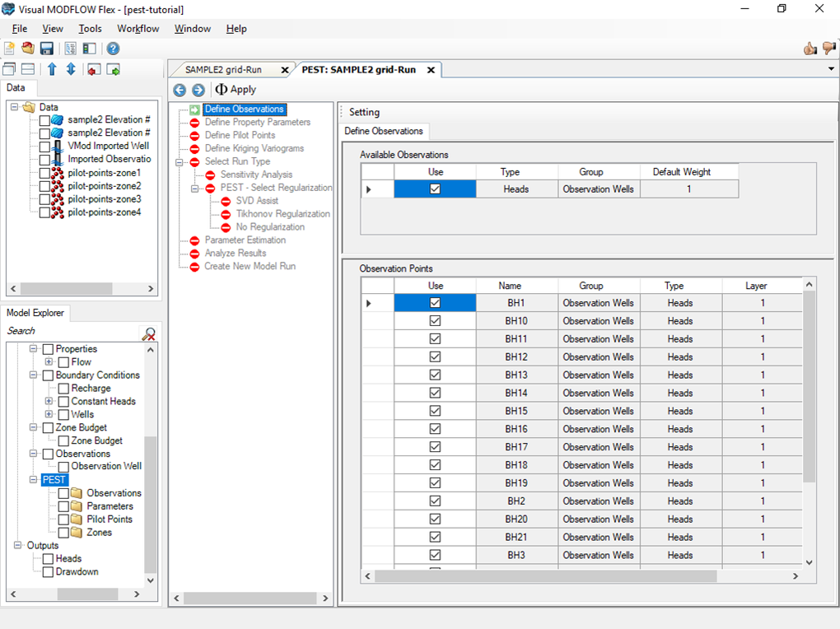Click the Save project floppy disk icon

pos(47,49)
